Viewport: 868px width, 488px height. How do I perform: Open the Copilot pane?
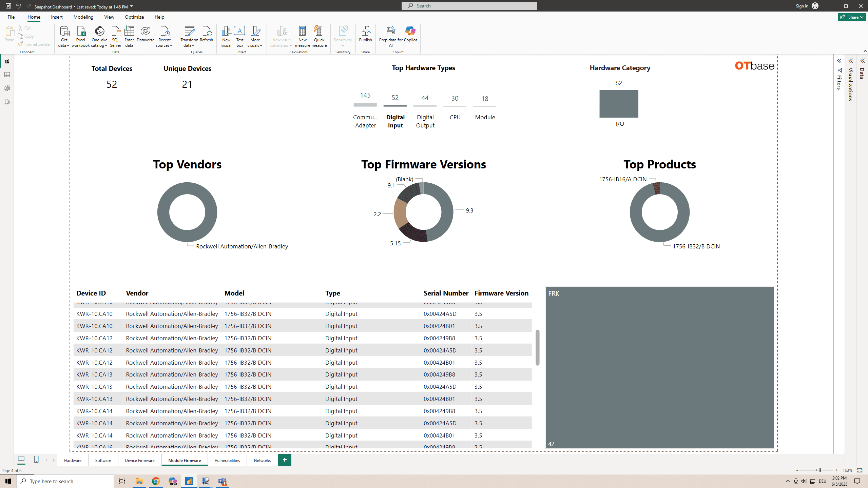(410, 34)
